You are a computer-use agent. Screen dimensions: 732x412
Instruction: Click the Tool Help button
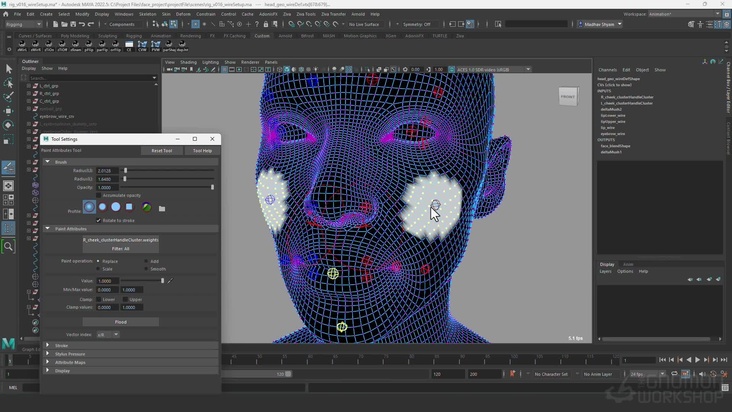[202, 151]
